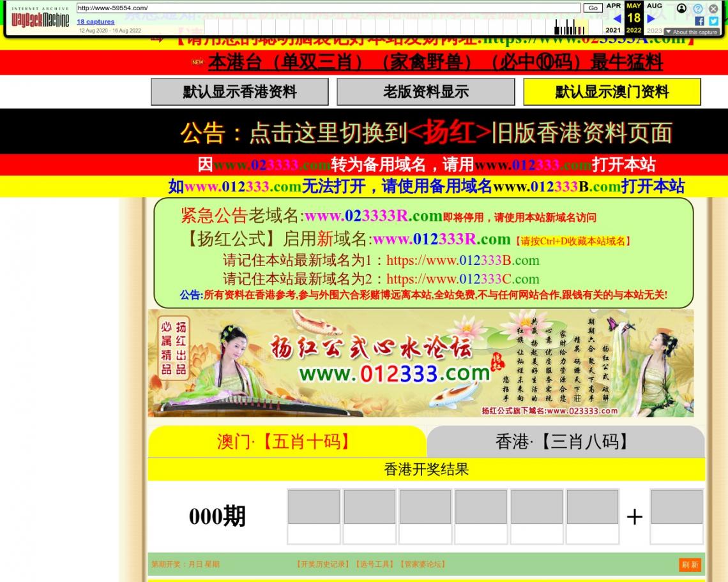Open the Wayback help question mark icon
The height and width of the screenshot is (582, 728).
point(698,8)
